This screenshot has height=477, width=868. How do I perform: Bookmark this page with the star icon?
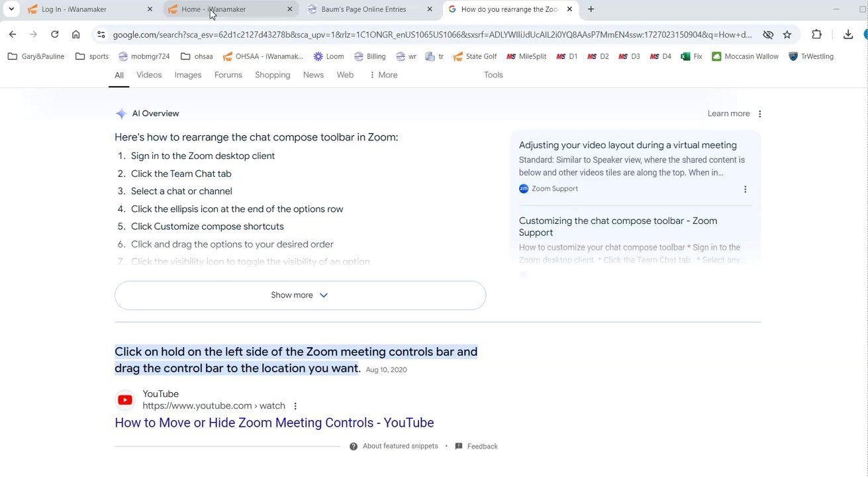point(787,34)
